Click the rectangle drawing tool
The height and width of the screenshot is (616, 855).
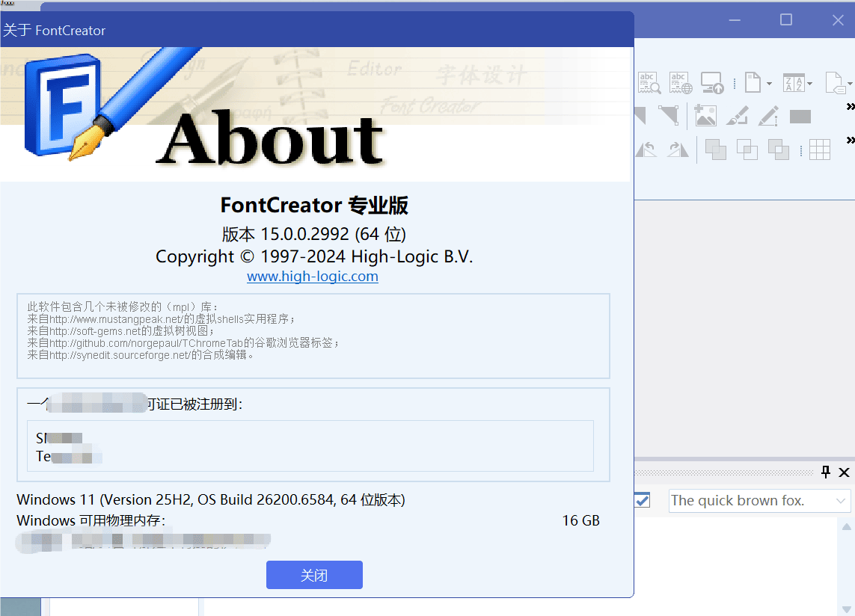coord(800,116)
